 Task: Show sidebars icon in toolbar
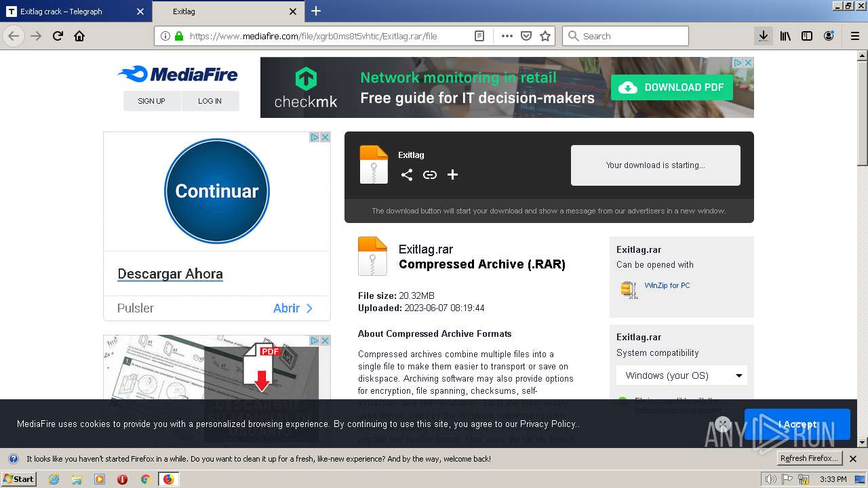click(x=807, y=36)
